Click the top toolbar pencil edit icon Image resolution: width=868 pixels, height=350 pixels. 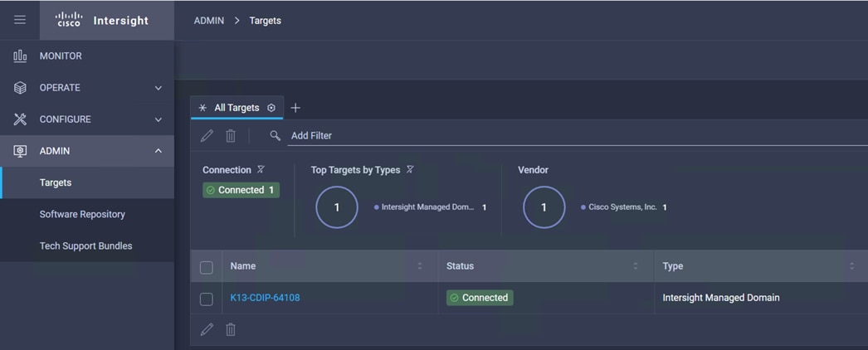coord(207,135)
